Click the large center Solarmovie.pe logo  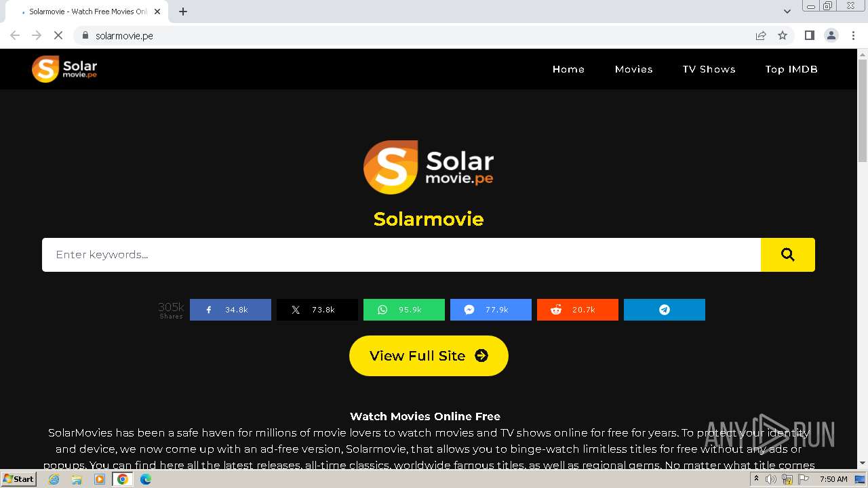click(429, 167)
